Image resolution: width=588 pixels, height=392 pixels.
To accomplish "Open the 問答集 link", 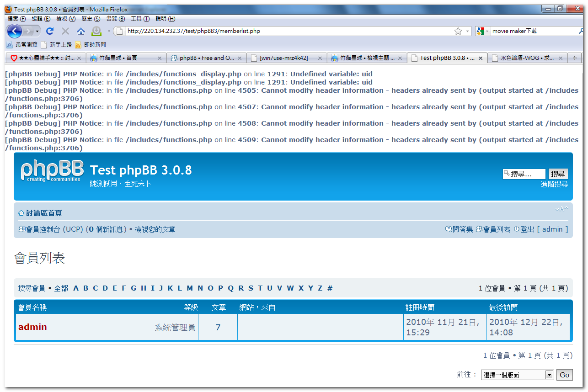I will [x=463, y=229].
